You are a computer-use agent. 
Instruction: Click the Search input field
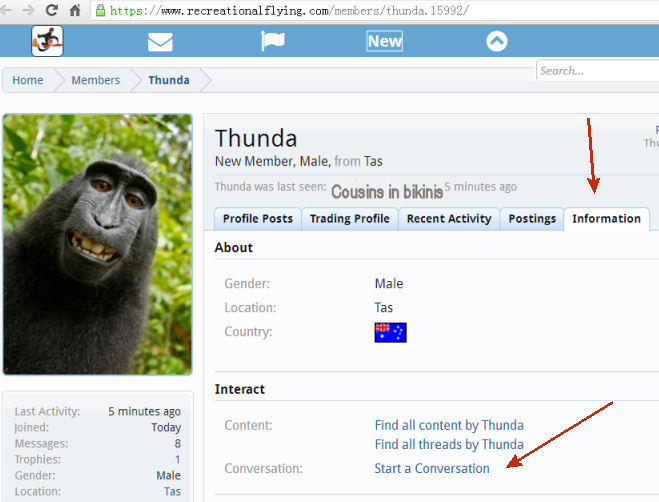pyautogui.click(x=598, y=71)
